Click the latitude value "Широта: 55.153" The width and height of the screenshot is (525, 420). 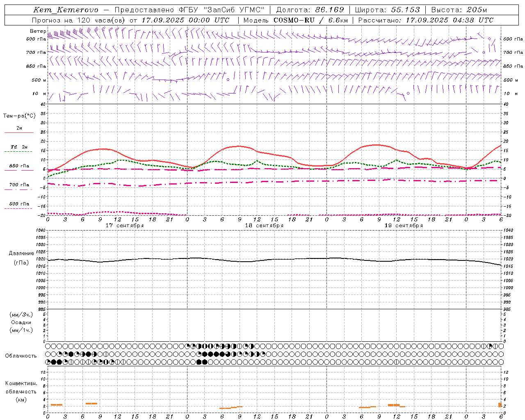tap(388, 10)
